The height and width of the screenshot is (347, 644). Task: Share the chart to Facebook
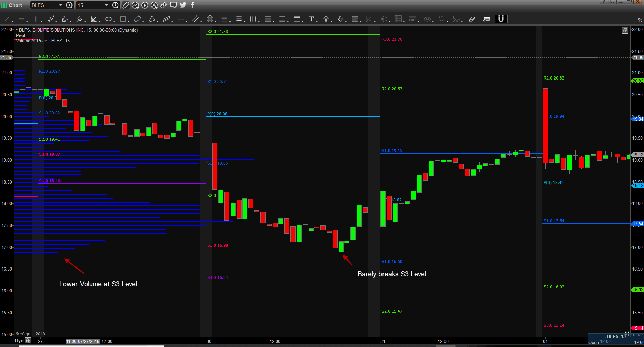192,5
